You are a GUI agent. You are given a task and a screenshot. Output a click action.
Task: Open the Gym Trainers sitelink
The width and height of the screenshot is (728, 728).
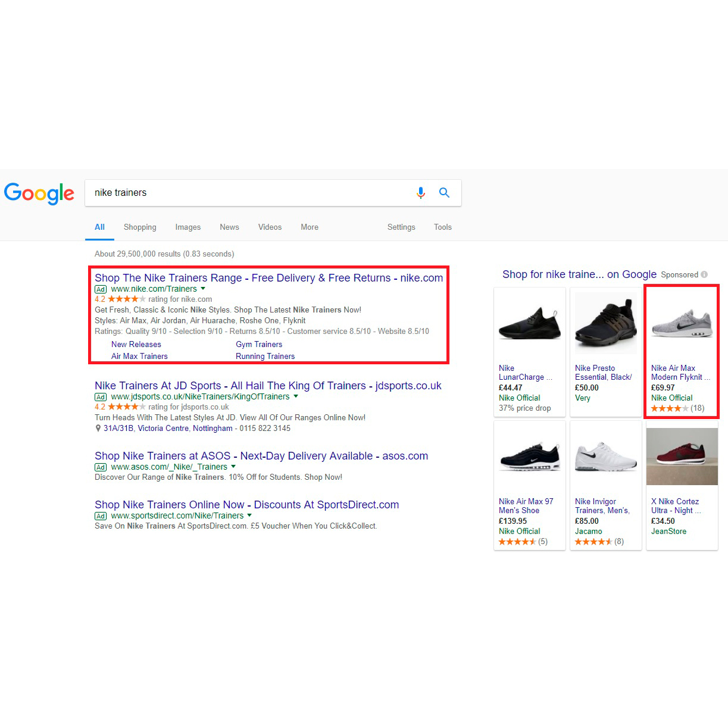pyautogui.click(x=259, y=344)
